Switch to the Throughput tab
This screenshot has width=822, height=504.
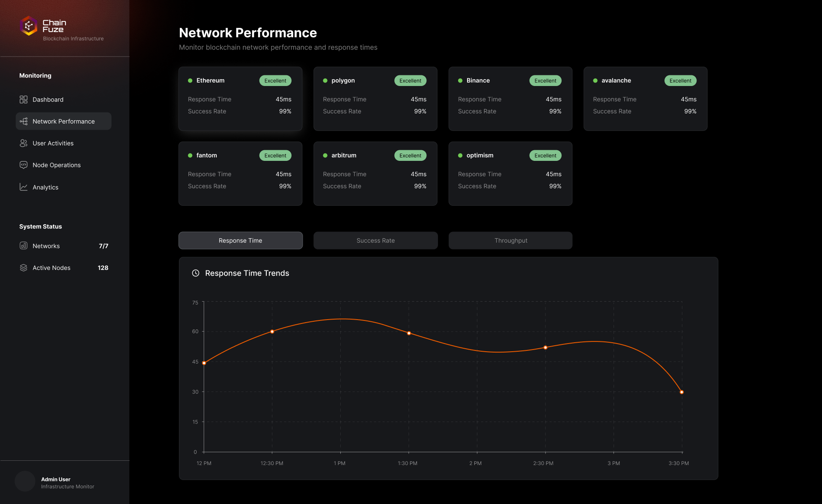510,240
